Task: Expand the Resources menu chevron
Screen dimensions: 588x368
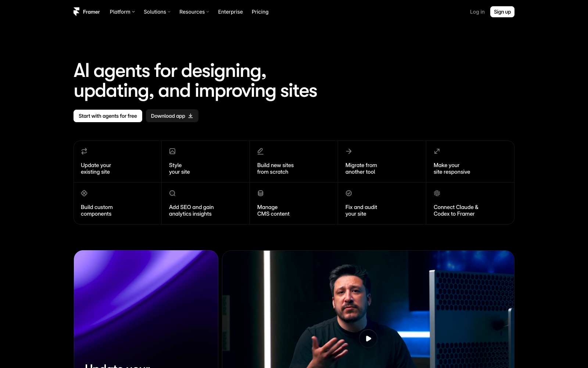Action: pyautogui.click(x=208, y=12)
